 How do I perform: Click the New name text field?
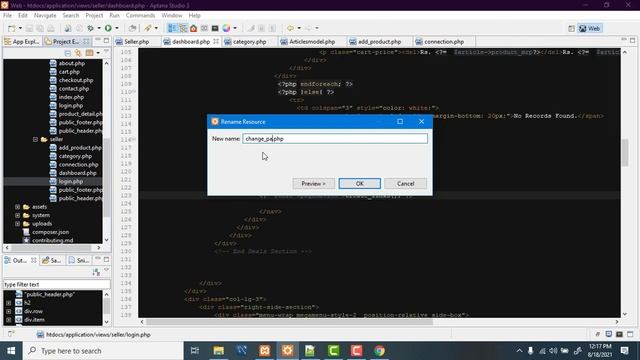(x=335, y=139)
